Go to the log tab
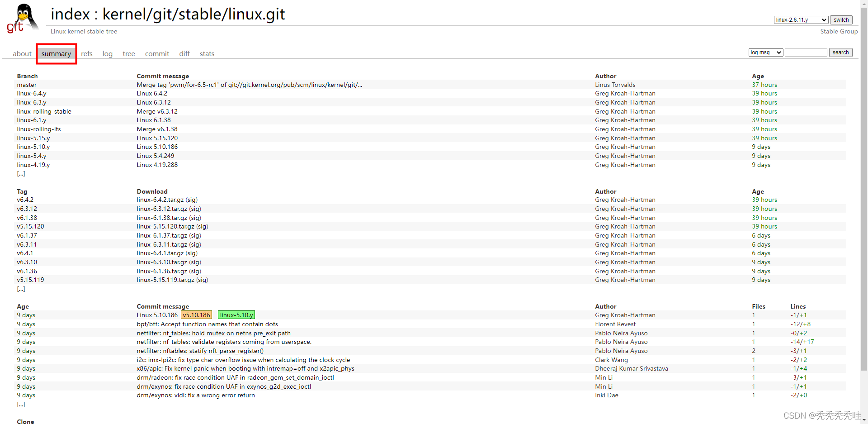Screen dimensions: 868x424 [x=107, y=54]
